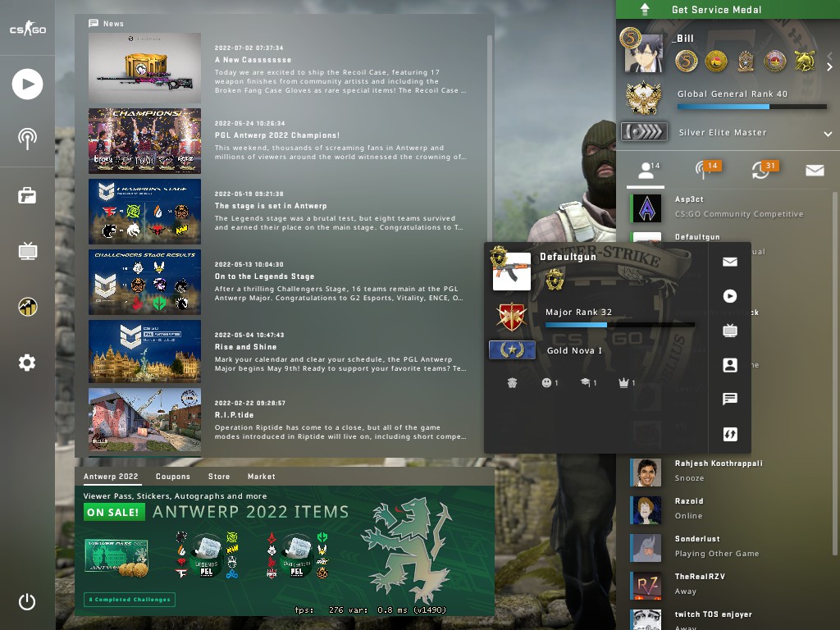This screenshot has width=840, height=630.
Task: Switch to the Store tab
Action: [x=219, y=477]
